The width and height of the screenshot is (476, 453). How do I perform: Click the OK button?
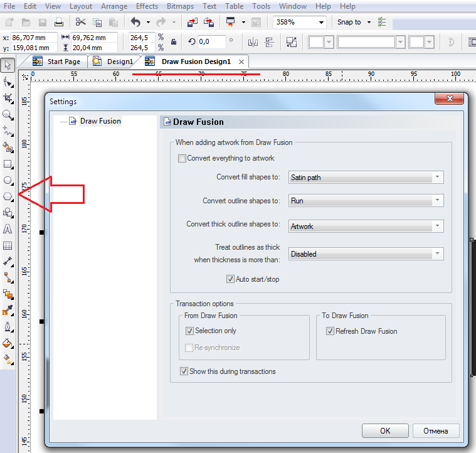pyautogui.click(x=385, y=430)
